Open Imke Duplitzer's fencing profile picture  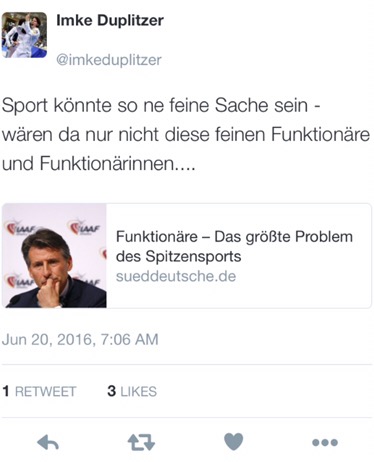point(24,35)
